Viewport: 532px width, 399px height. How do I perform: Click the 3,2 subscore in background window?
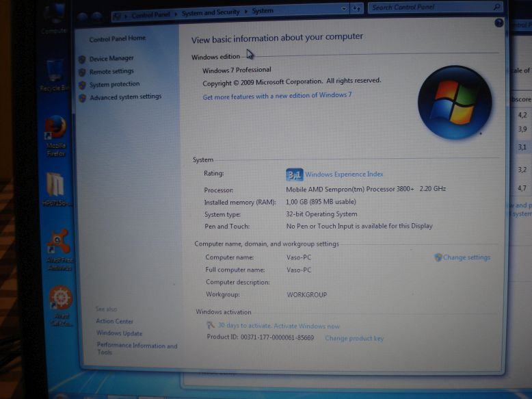click(522, 170)
